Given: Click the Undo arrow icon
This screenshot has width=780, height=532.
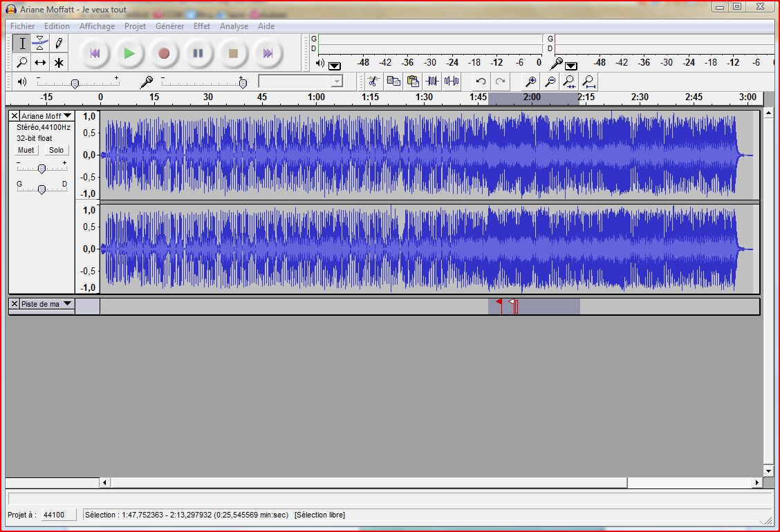Looking at the screenshot, I should click(481, 81).
